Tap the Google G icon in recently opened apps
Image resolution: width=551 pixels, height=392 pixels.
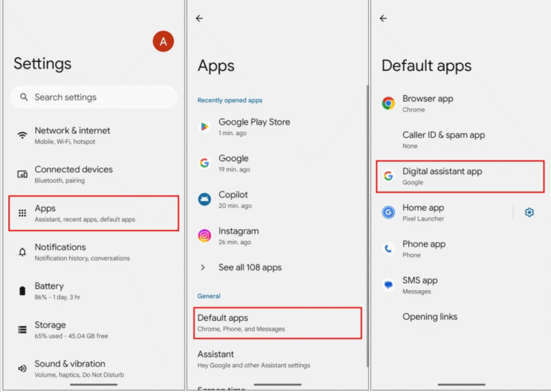[x=205, y=163]
